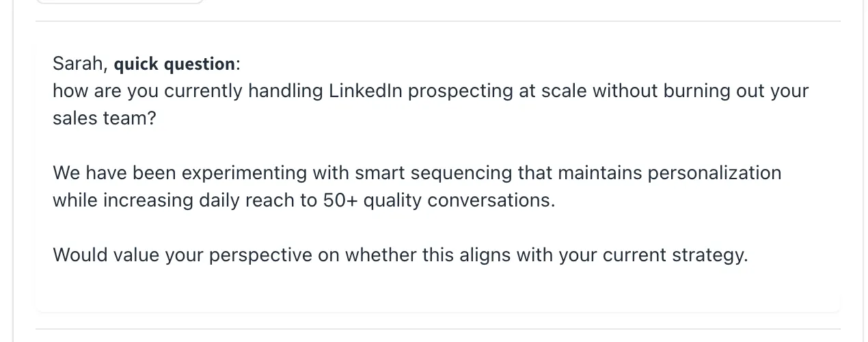Click the partially visible button above the message
868x342 pixels.
coord(120,2)
